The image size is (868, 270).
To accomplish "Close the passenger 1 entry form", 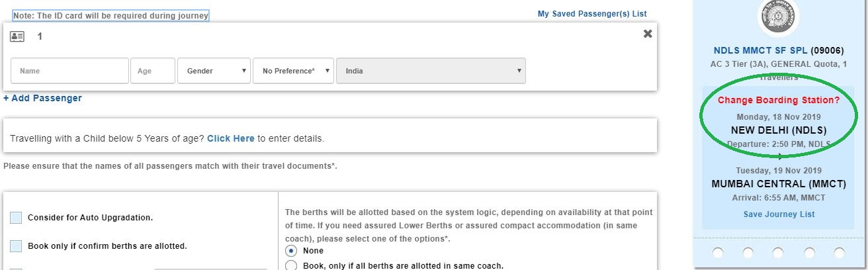I will tap(648, 34).
